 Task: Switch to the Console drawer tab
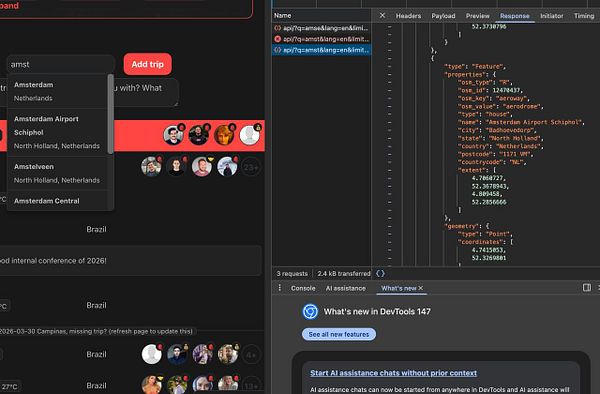click(x=303, y=288)
